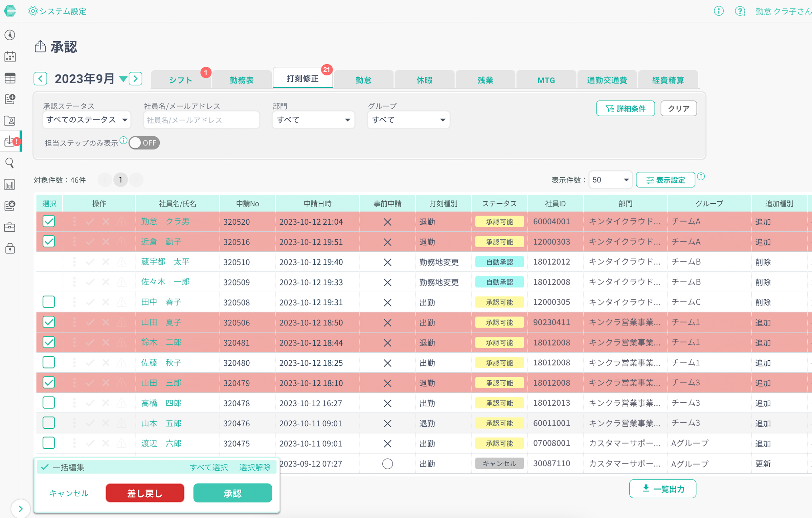Click the 社員名/メールアドレス input field
812x518 pixels.
[201, 120]
